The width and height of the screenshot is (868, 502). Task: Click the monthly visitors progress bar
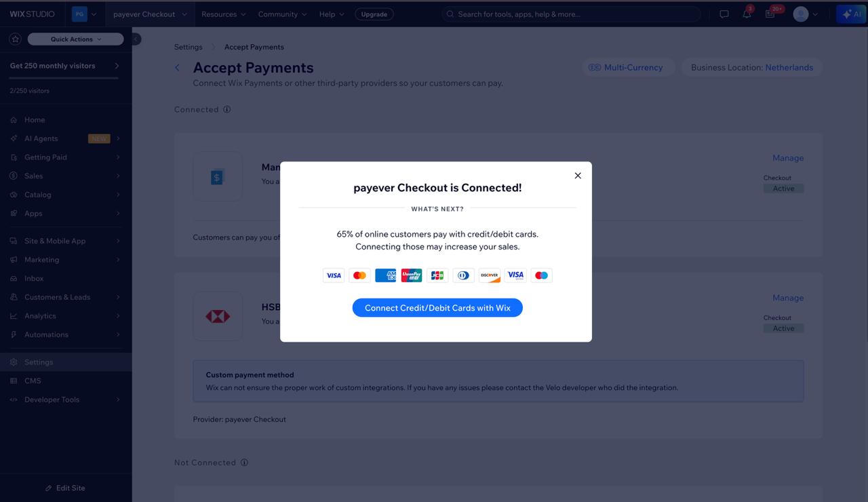click(64, 79)
